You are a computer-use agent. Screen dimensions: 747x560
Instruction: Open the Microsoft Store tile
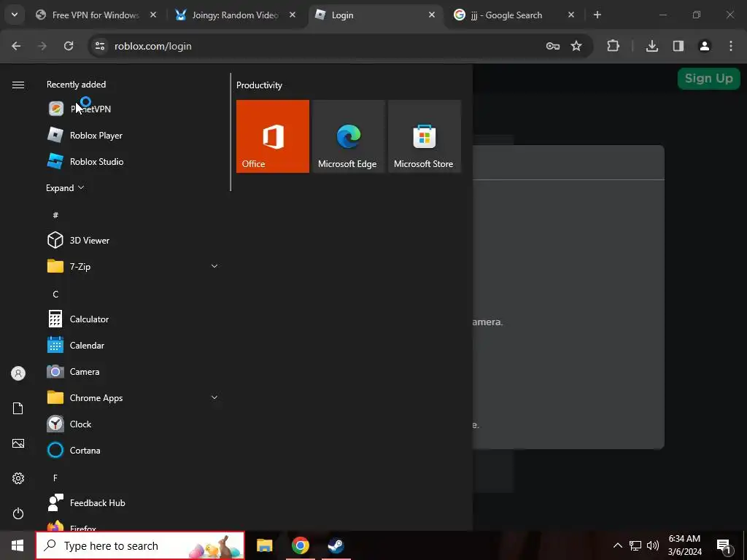click(425, 136)
